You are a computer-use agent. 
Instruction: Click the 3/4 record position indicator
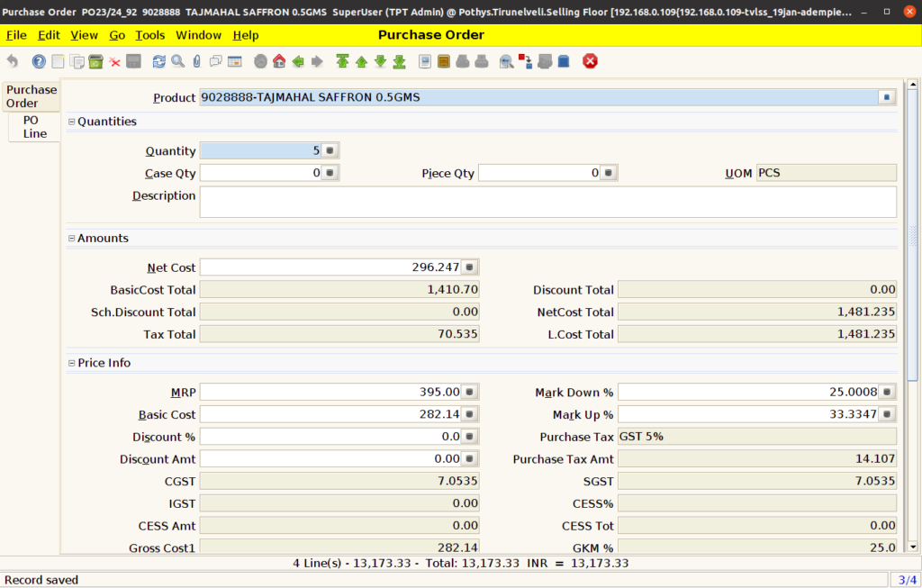click(x=908, y=580)
